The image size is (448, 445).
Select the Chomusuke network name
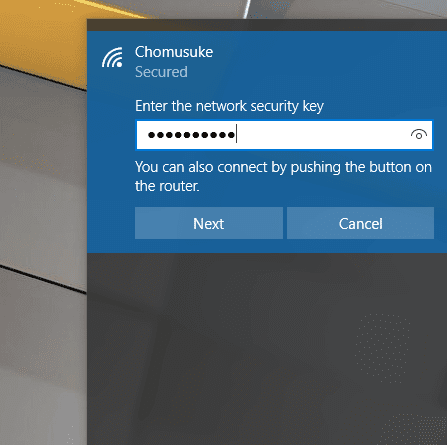174,52
